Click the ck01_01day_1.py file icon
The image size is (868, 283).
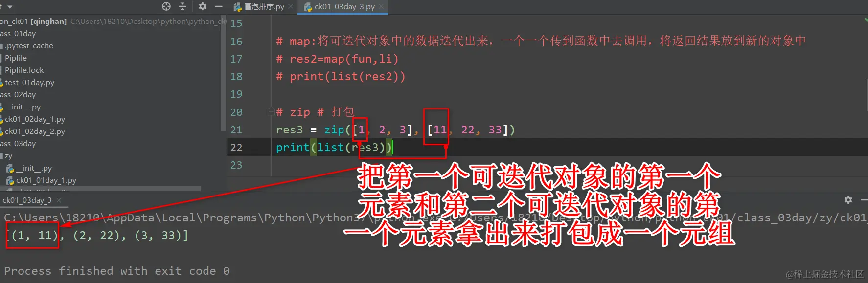point(10,180)
